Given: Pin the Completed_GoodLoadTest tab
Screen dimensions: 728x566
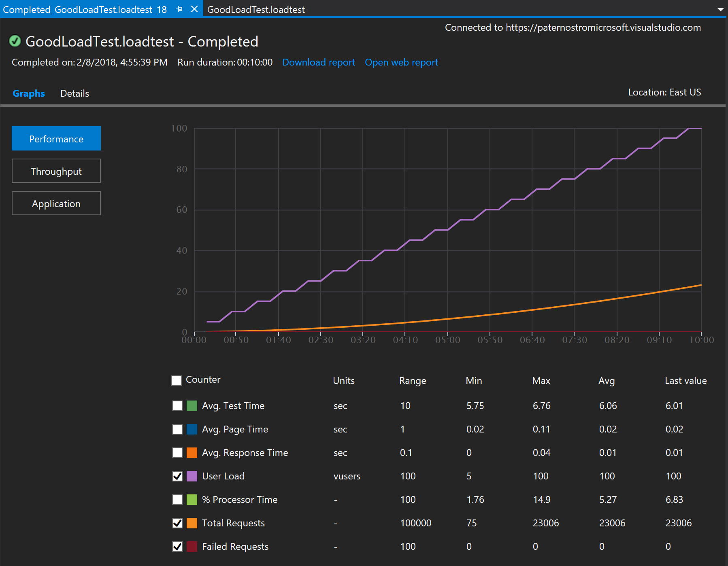Looking at the screenshot, I should coord(179,9).
